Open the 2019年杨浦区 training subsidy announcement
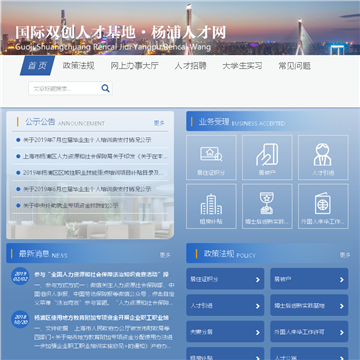 [93, 173]
